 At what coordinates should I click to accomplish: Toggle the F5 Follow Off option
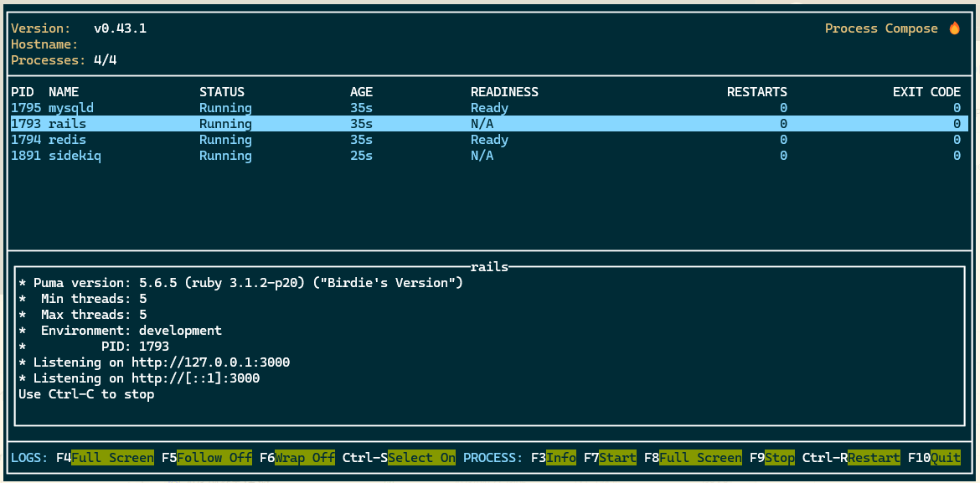coord(207,457)
